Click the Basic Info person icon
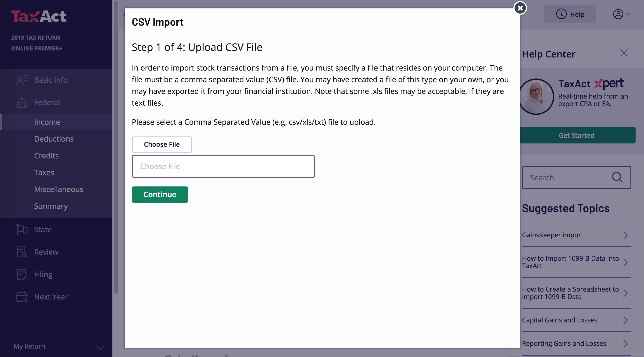Viewport: 644px width, 357px height. (22, 80)
